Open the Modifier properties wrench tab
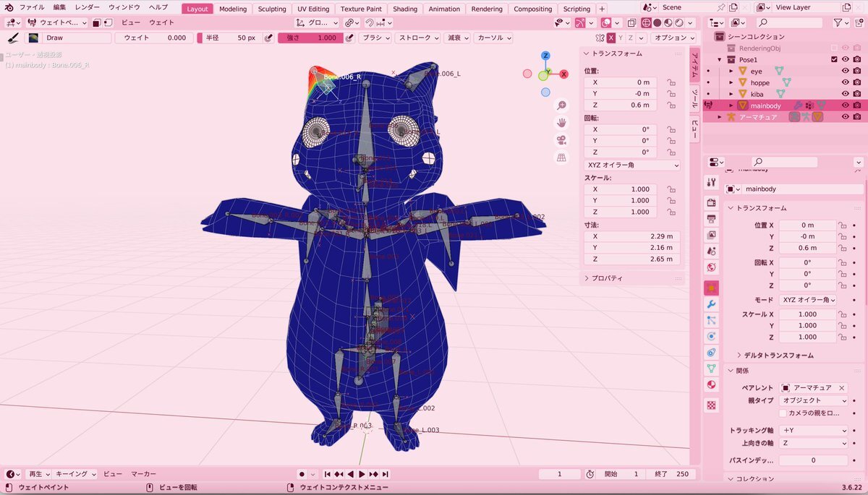This screenshot has height=495, width=868. (x=711, y=304)
